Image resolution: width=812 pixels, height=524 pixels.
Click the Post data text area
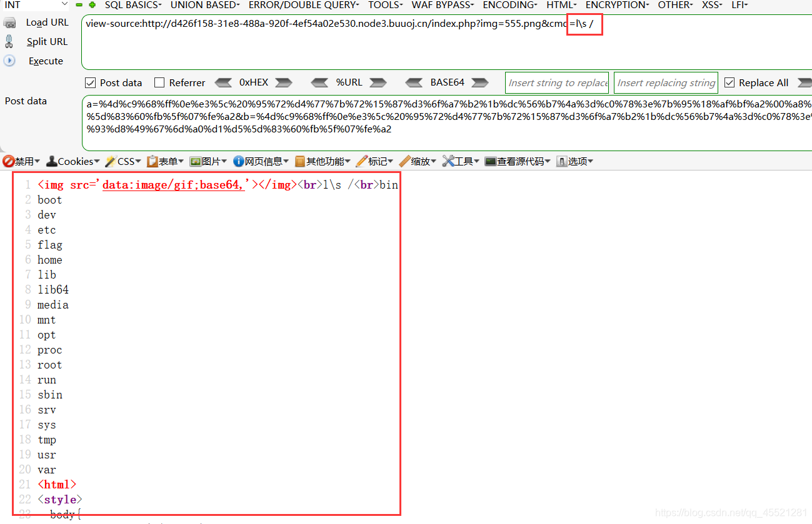446,123
